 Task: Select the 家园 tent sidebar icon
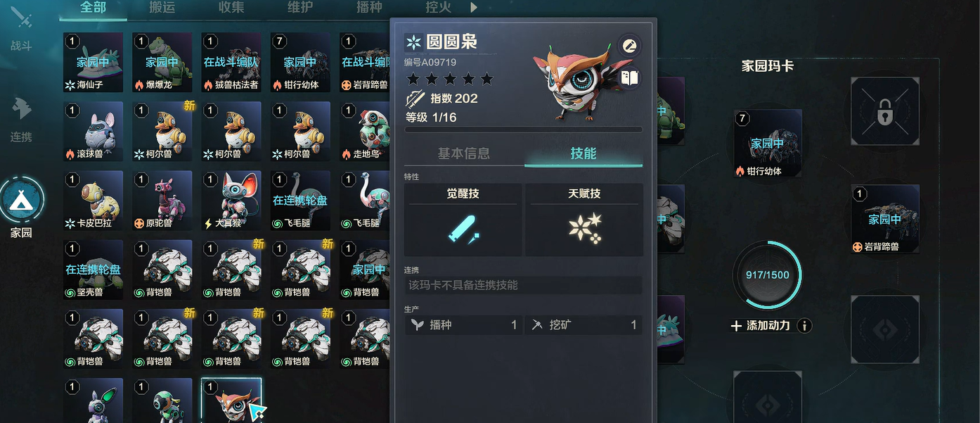click(22, 200)
